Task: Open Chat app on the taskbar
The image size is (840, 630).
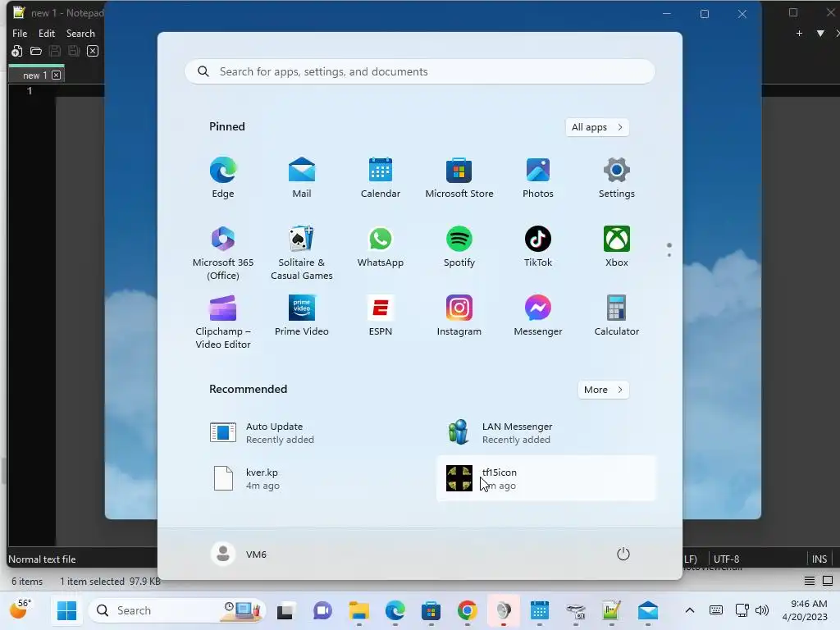Action: (322, 610)
